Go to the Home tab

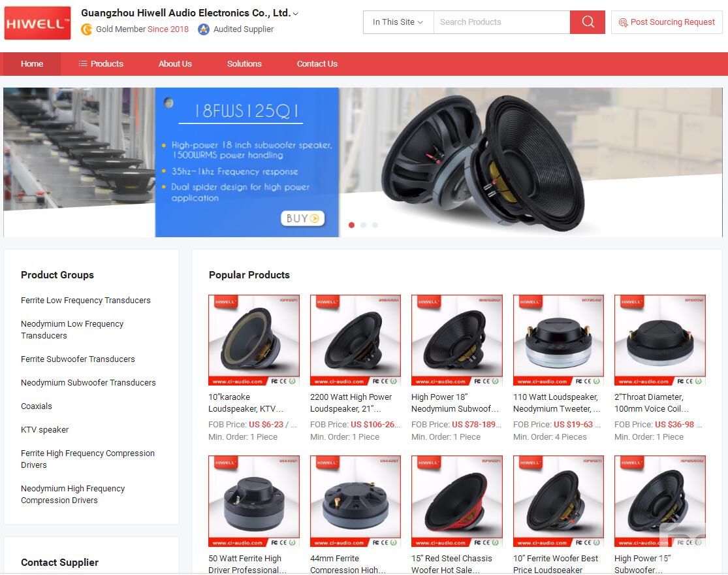pyautogui.click(x=32, y=63)
